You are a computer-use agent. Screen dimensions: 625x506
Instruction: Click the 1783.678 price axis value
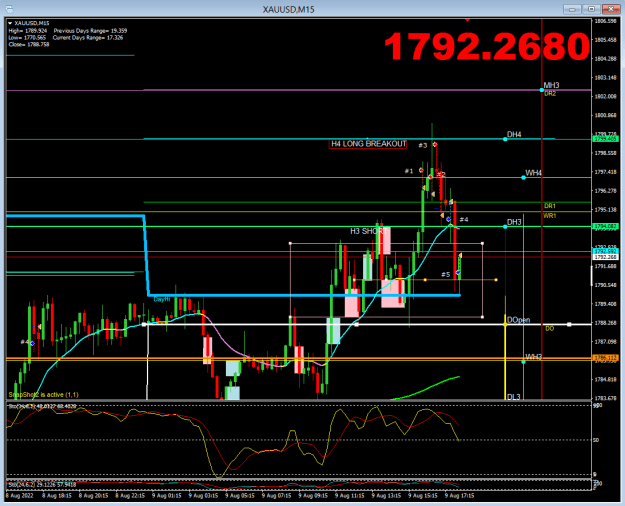605,398
